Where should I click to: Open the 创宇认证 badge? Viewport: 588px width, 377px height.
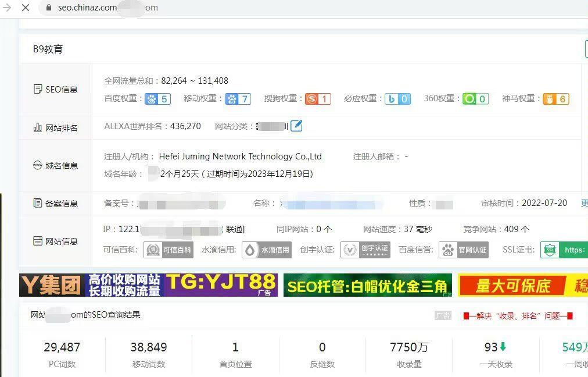[365, 250]
